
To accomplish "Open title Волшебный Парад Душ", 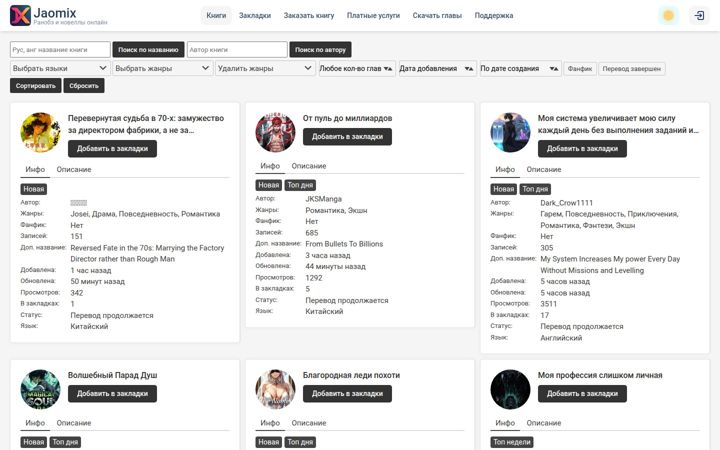I will click(x=112, y=375).
